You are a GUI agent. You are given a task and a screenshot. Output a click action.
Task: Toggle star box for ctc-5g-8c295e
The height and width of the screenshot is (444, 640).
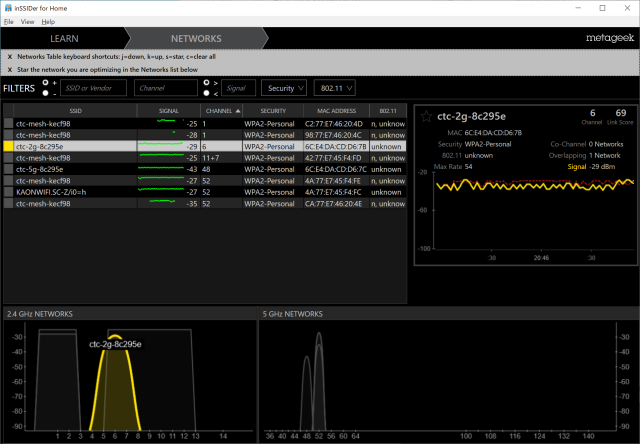coord(8,169)
